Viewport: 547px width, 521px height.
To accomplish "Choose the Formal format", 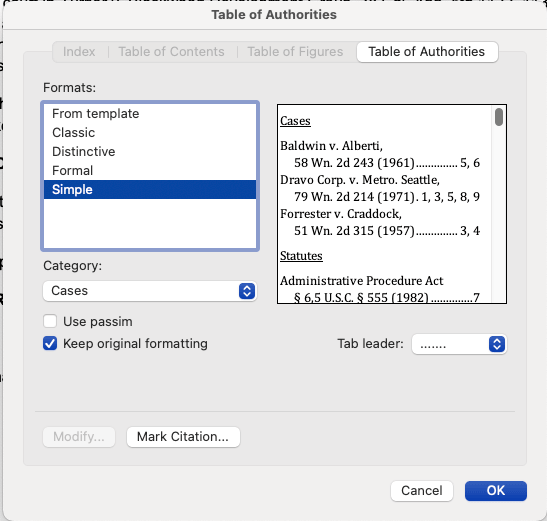I will pos(150,170).
